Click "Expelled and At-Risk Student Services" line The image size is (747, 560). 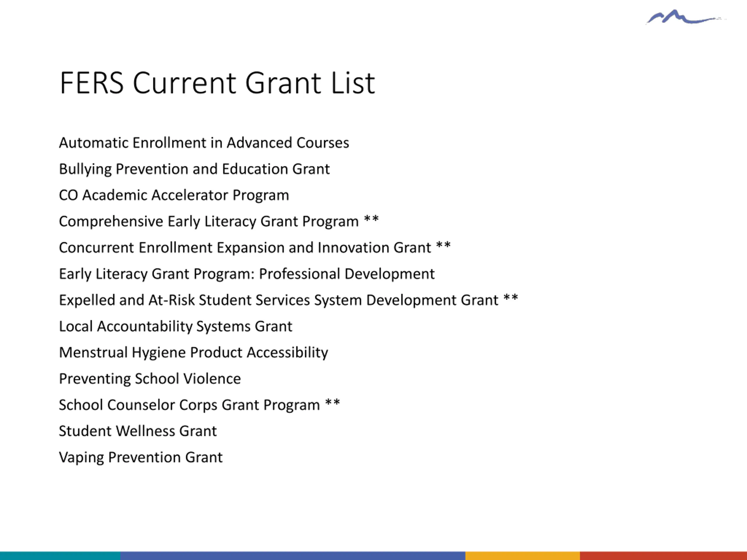tap(288, 300)
